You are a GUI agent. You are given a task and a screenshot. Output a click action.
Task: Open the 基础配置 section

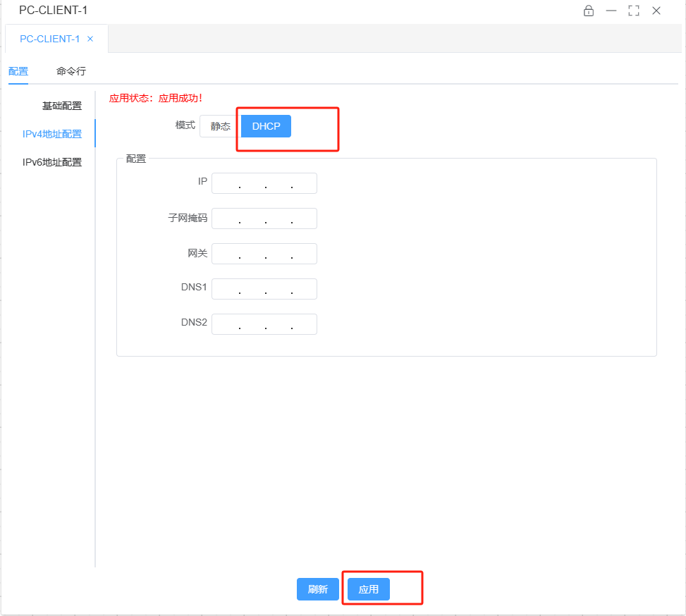tap(61, 106)
